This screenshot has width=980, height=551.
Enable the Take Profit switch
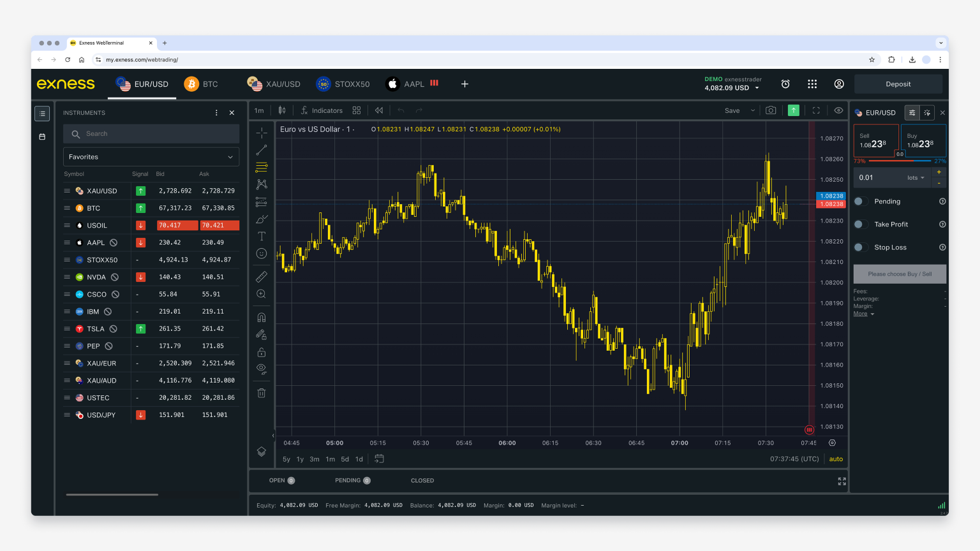[x=861, y=224]
